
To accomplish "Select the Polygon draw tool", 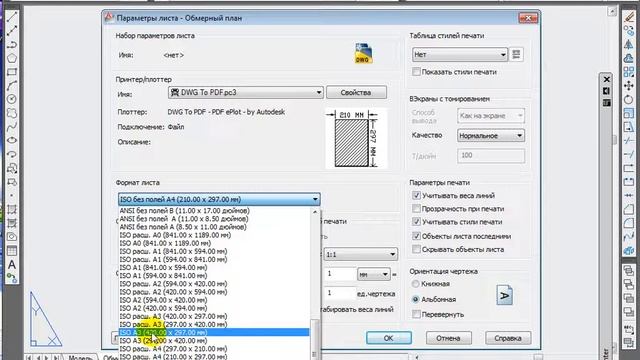I will 11,58.
